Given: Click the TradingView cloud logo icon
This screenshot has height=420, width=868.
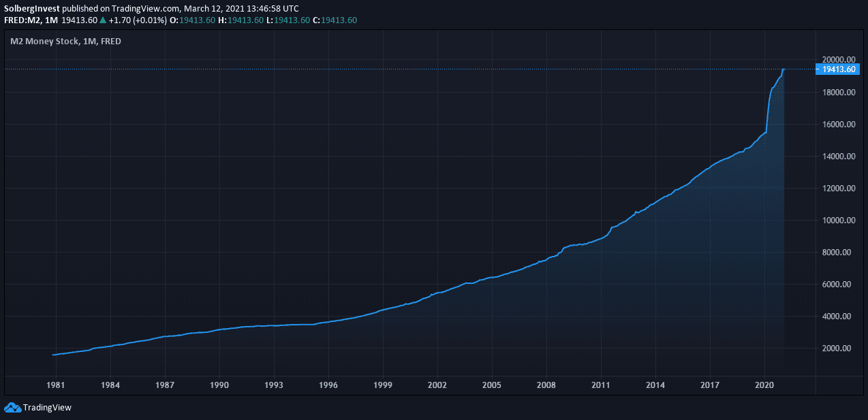Looking at the screenshot, I should click(x=12, y=408).
